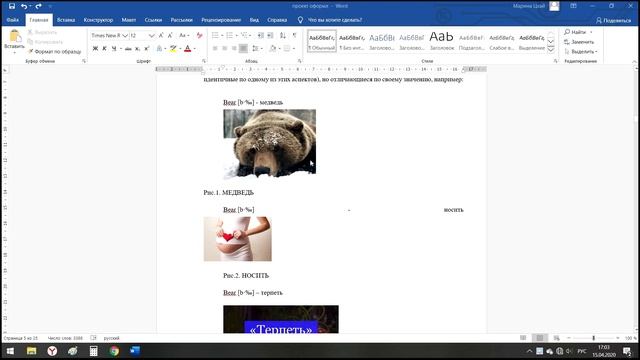Open the Найти dropdown arrow
The width and height of the screenshot is (640, 360).
591,32
